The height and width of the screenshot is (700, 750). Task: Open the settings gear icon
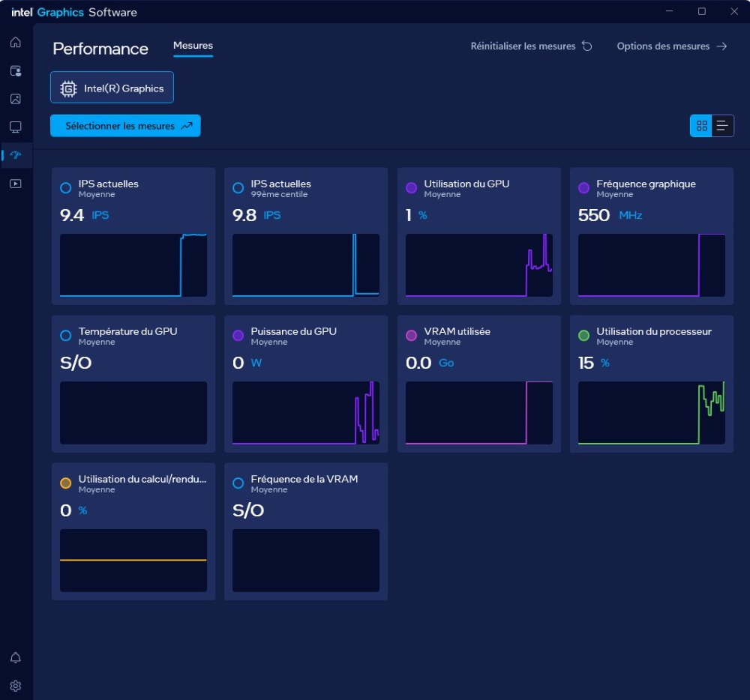tap(16, 685)
